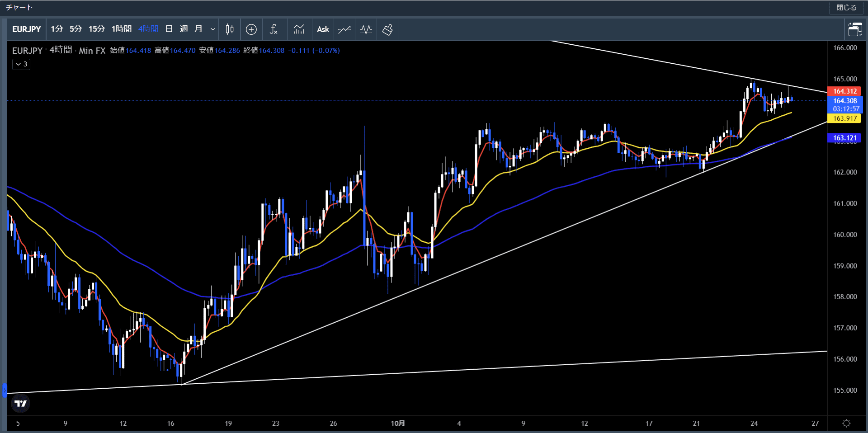Click the 閉じる close button
The width and height of the screenshot is (868, 433).
846,8
